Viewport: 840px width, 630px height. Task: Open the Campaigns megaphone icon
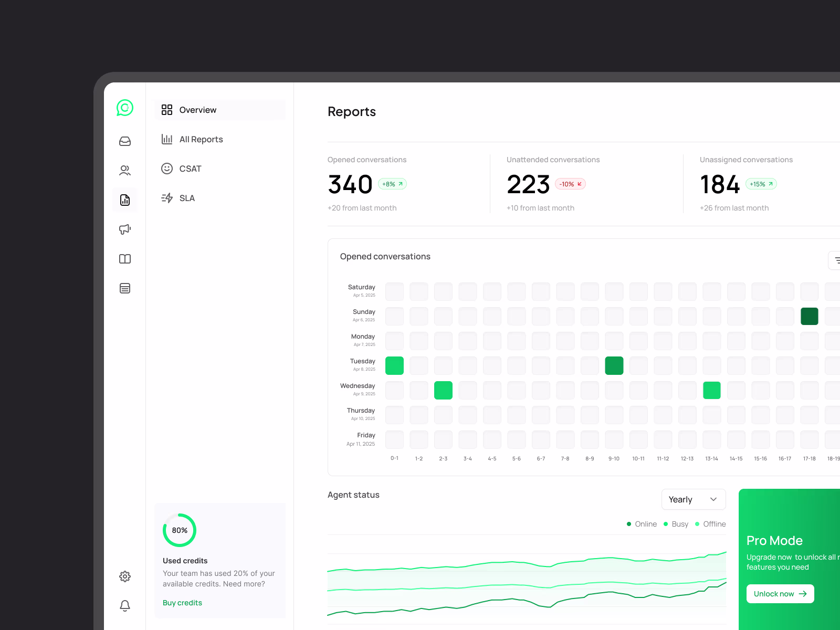[x=124, y=229]
